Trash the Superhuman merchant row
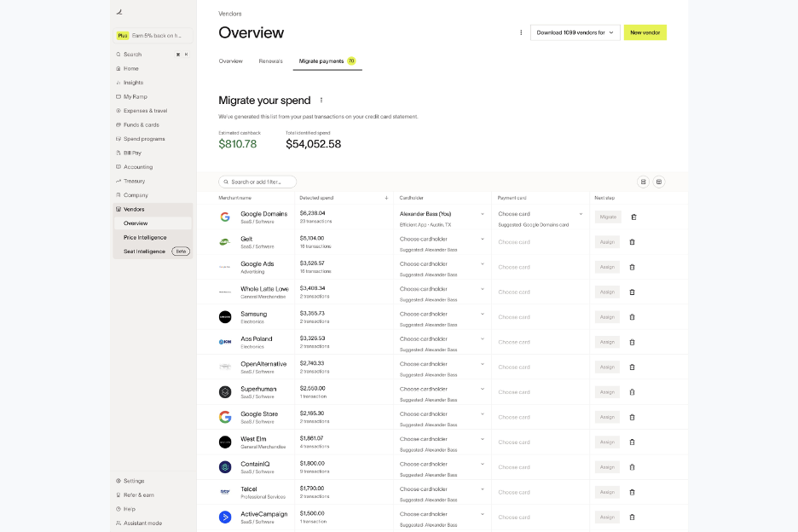The image size is (798, 532). click(x=632, y=392)
